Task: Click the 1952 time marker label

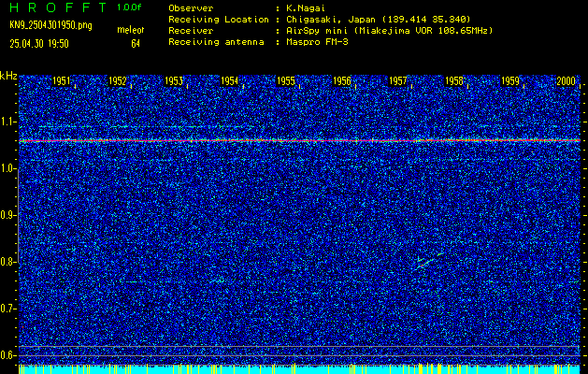Action: 117,81
